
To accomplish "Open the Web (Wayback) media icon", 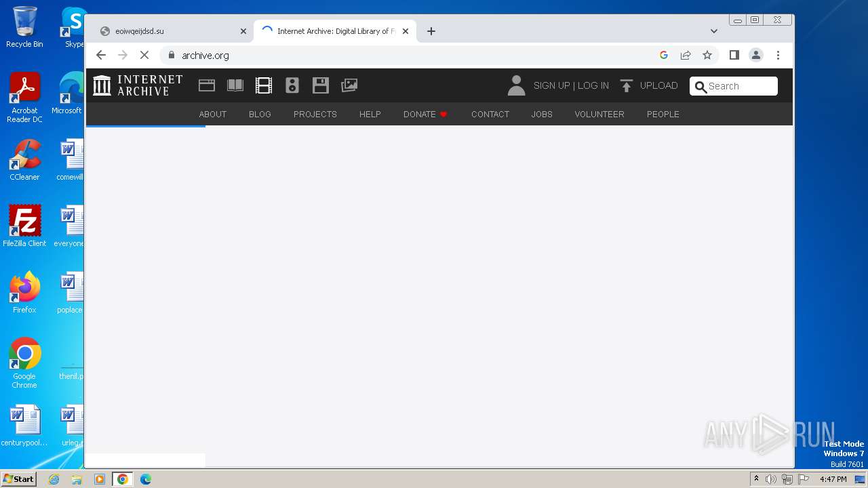I will pyautogui.click(x=207, y=85).
